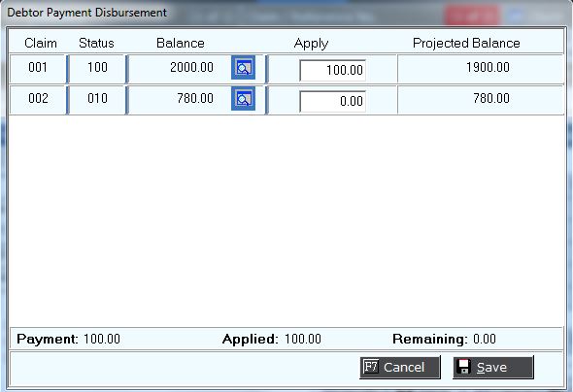Click the floppy disk icon on Save
573x392 pixels.
[464, 367]
